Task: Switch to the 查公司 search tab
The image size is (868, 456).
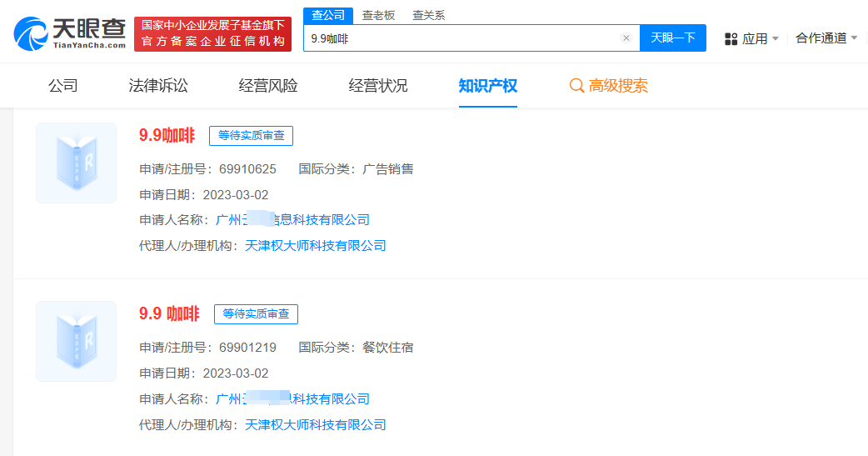Action: click(328, 16)
